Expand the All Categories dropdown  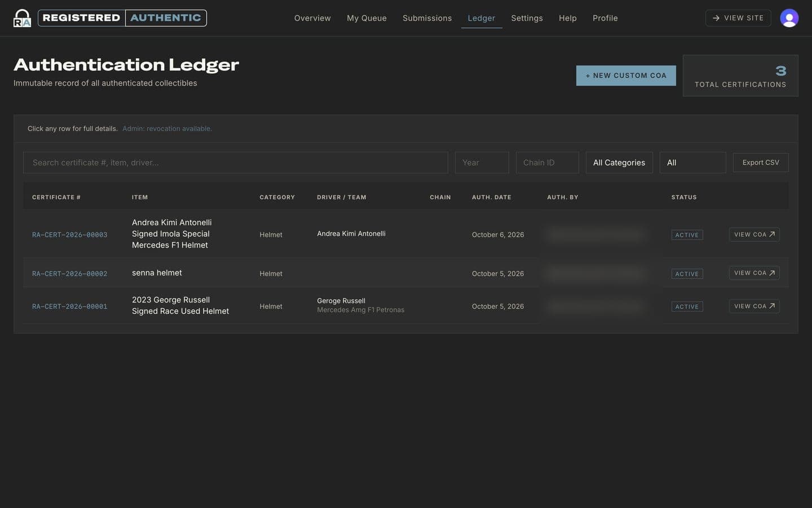pyautogui.click(x=619, y=163)
